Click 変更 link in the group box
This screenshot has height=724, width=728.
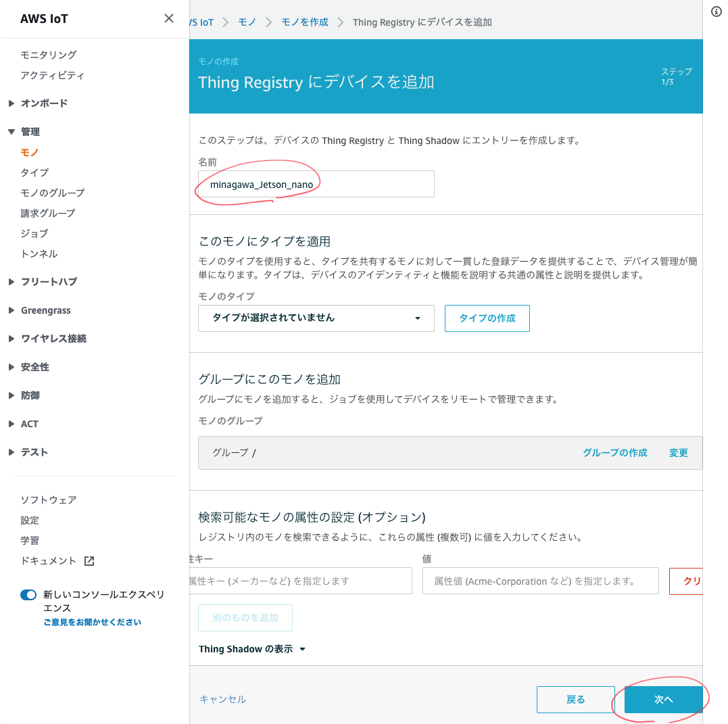click(679, 452)
